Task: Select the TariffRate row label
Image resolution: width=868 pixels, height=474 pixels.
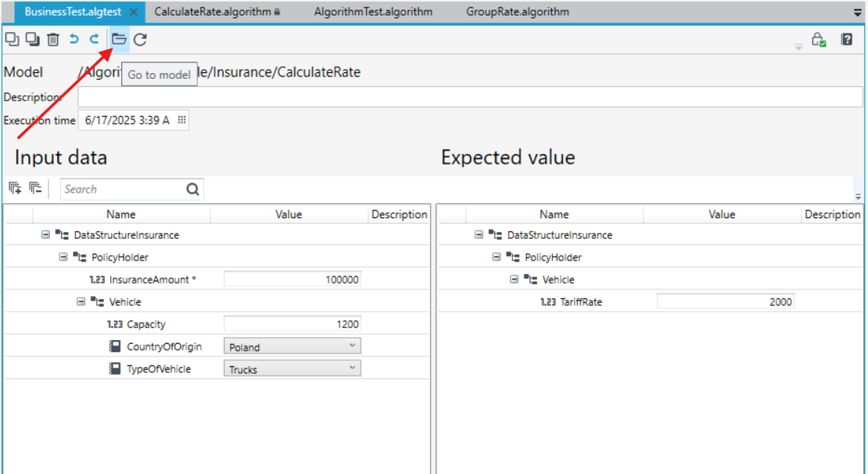Action: [581, 302]
